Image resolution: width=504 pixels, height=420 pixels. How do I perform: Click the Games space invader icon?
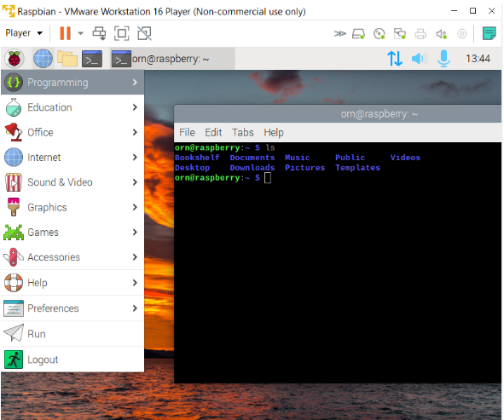14,233
